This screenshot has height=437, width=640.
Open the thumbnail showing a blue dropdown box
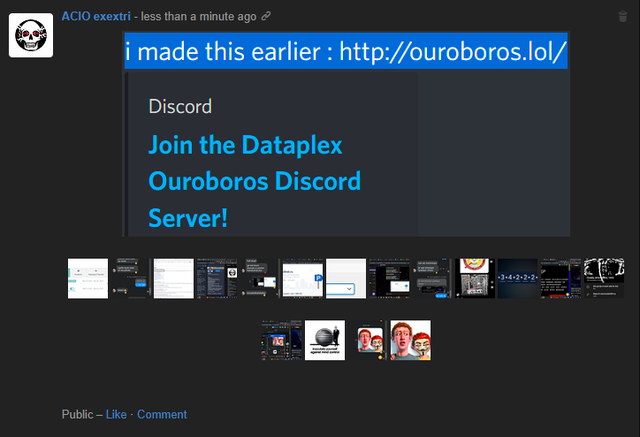pyautogui.click(x=346, y=278)
